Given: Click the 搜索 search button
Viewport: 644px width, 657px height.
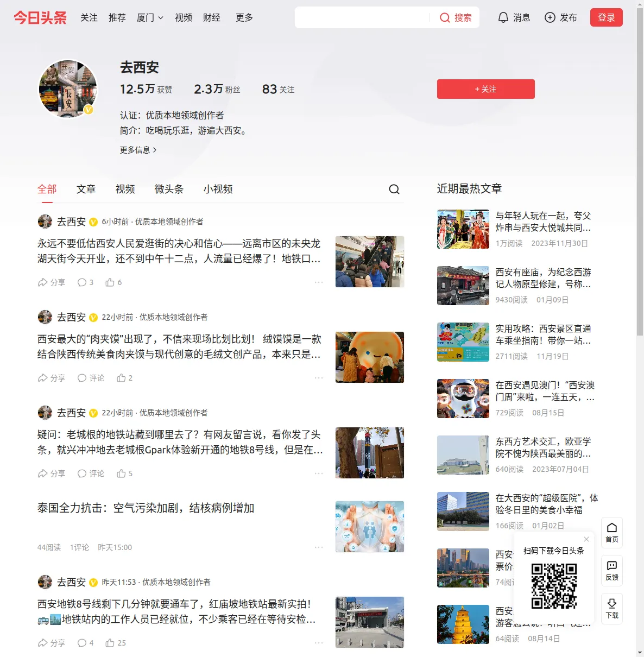Looking at the screenshot, I should point(456,18).
